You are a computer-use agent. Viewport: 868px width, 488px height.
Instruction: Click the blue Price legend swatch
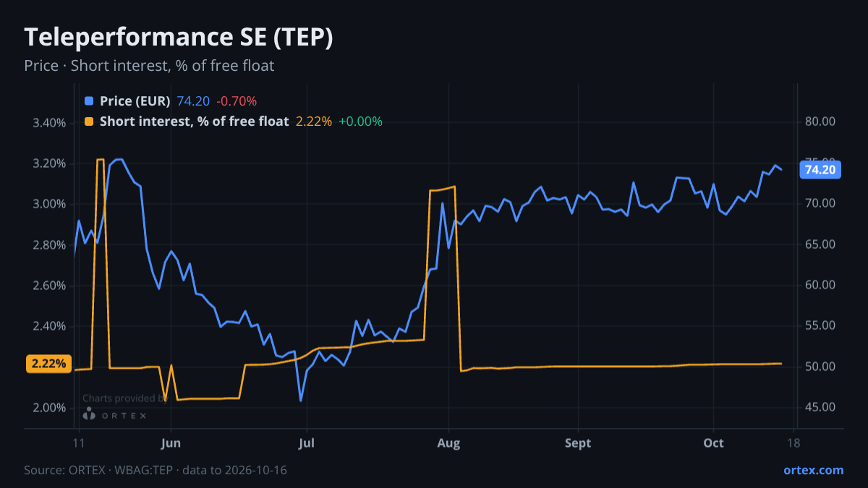tap(89, 100)
